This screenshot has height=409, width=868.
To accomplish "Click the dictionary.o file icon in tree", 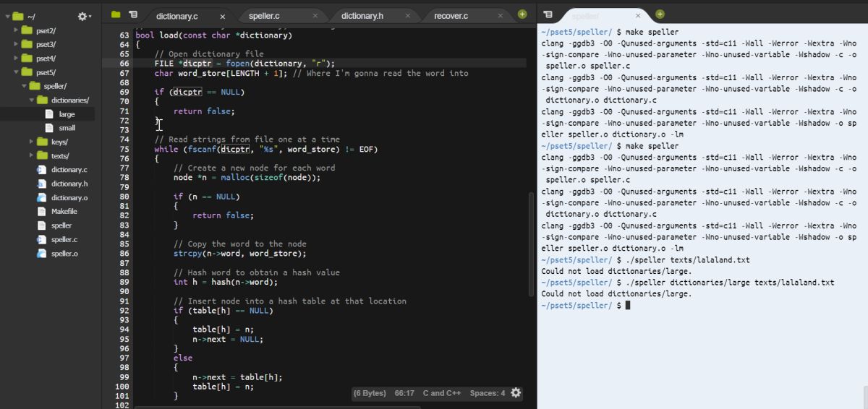I will click(42, 197).
